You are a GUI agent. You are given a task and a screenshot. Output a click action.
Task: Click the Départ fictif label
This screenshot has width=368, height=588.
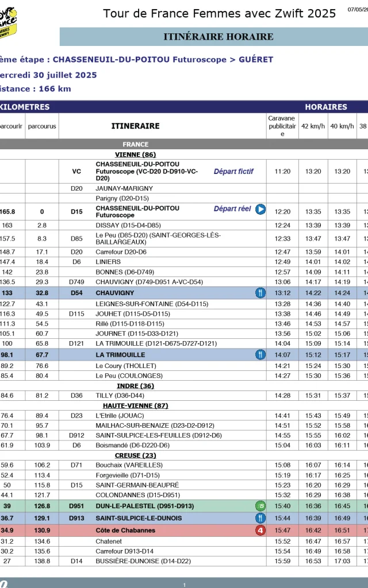(x=233, y=171)
